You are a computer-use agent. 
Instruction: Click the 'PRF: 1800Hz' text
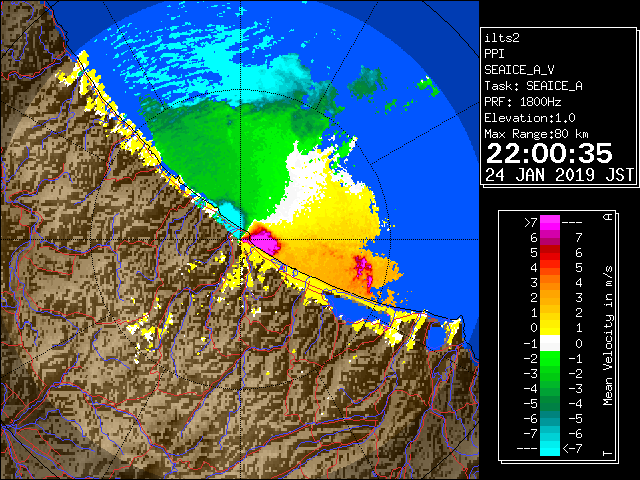click(x=523, y=102)
